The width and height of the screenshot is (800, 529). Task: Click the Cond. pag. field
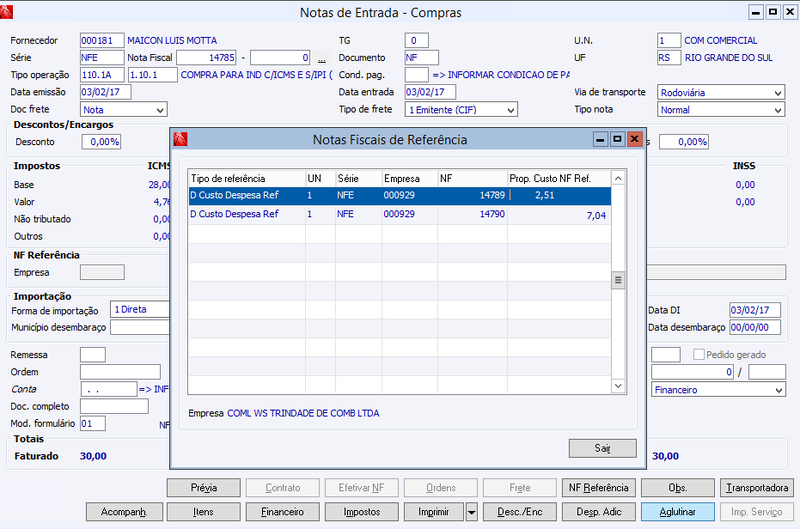(x=416, y=75)
